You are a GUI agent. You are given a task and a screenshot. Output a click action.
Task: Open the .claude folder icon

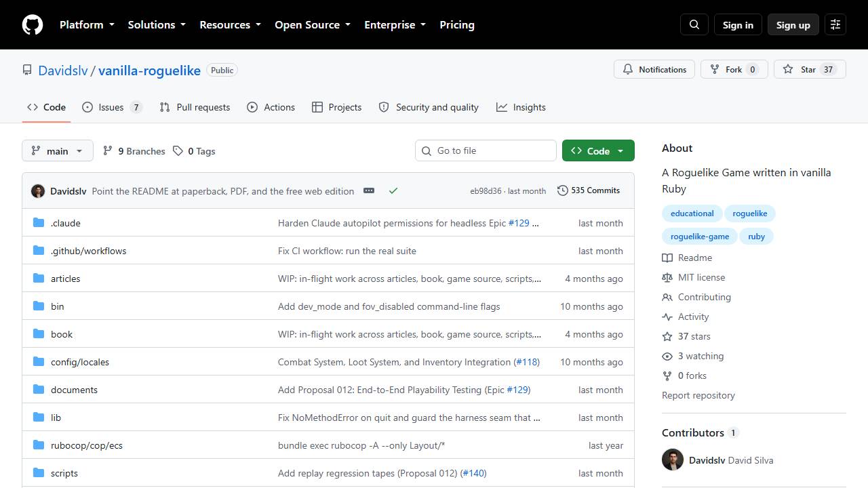[39, 223]
